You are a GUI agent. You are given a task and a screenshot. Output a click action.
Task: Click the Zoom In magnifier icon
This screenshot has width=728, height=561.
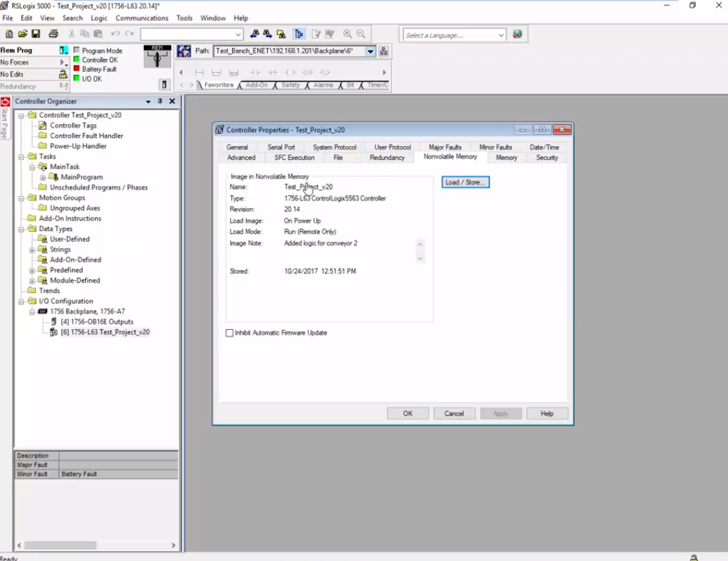pos(348,34)
